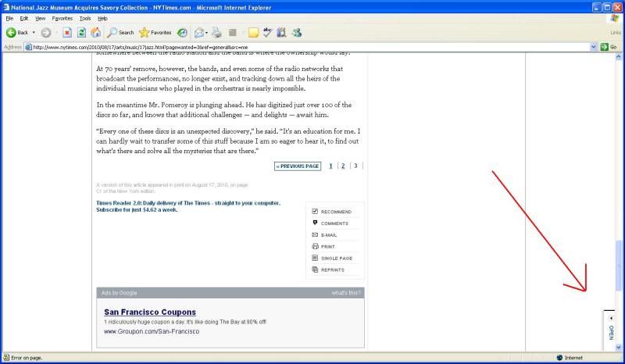Go to the Home page icon
Screen dimensions: 625x364
coord(95,33)
